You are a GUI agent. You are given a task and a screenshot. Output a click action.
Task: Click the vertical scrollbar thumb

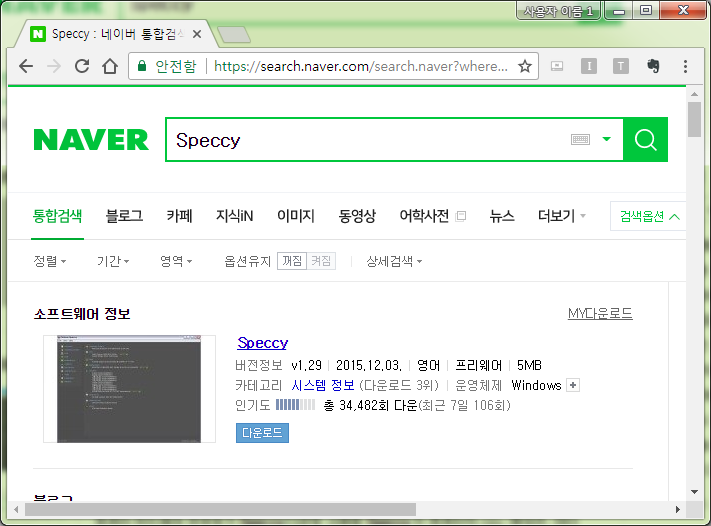point(694,119)
